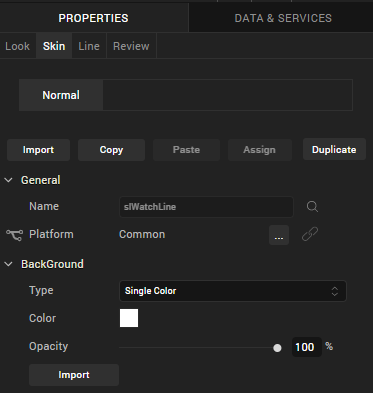Open the Type dropdown showing Single Color
This screenshot has height=393, width=373.
click(x=233, y=291)
